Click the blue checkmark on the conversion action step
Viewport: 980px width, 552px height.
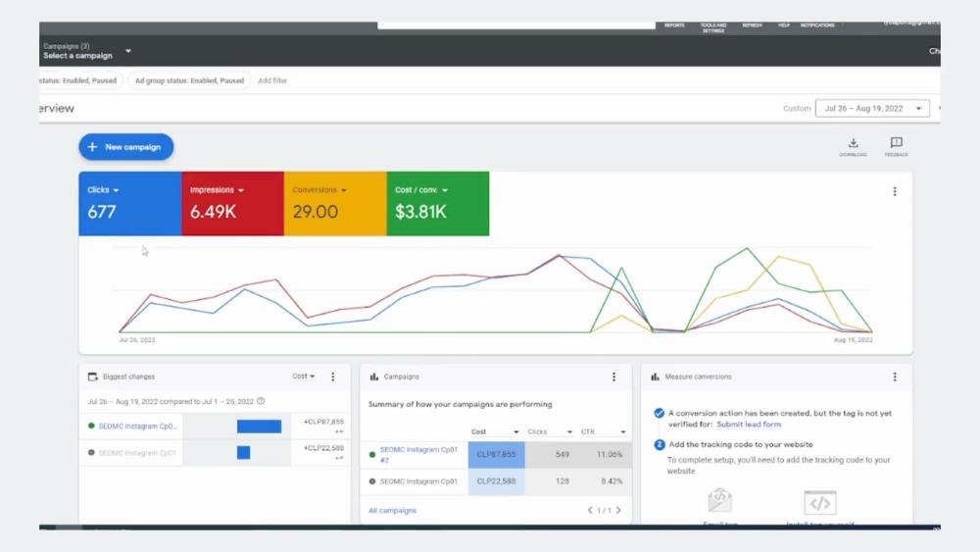659,413
